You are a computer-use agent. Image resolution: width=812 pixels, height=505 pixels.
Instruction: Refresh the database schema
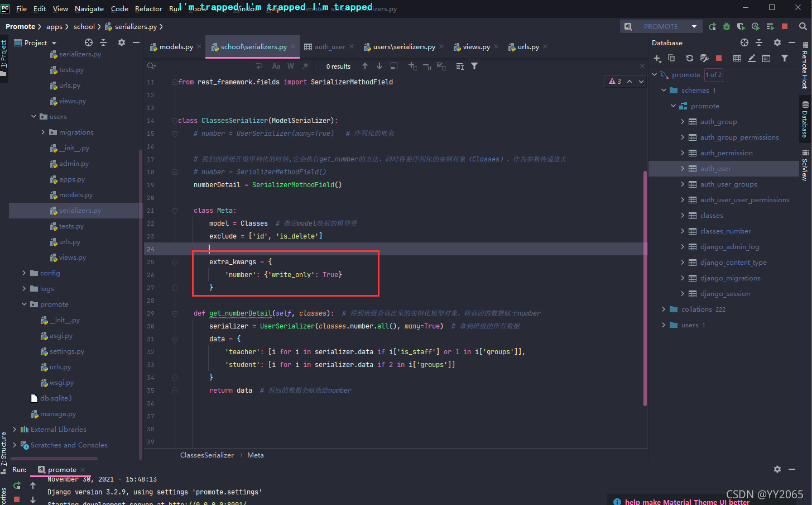pyautogui.click(x=690, y=58)
